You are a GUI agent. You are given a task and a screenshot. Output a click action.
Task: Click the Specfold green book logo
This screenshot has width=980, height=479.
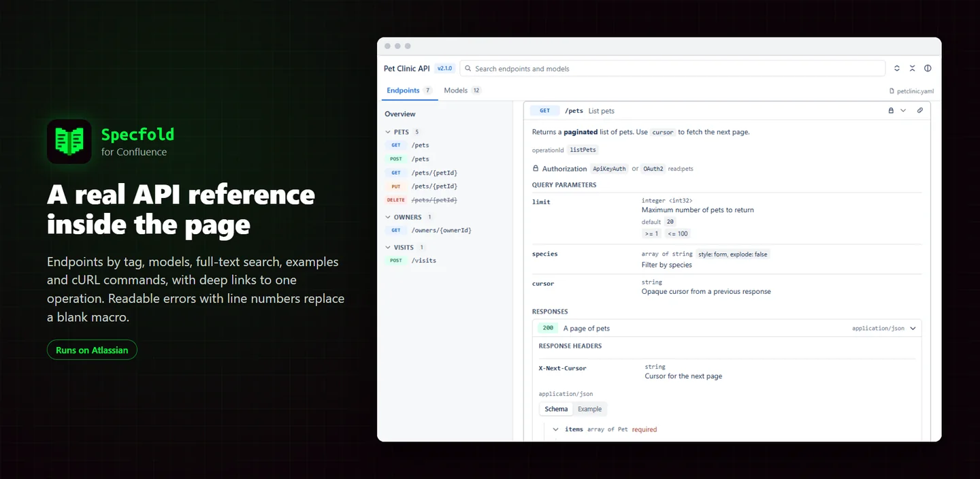pyautogui.click(x=69, y=142)
